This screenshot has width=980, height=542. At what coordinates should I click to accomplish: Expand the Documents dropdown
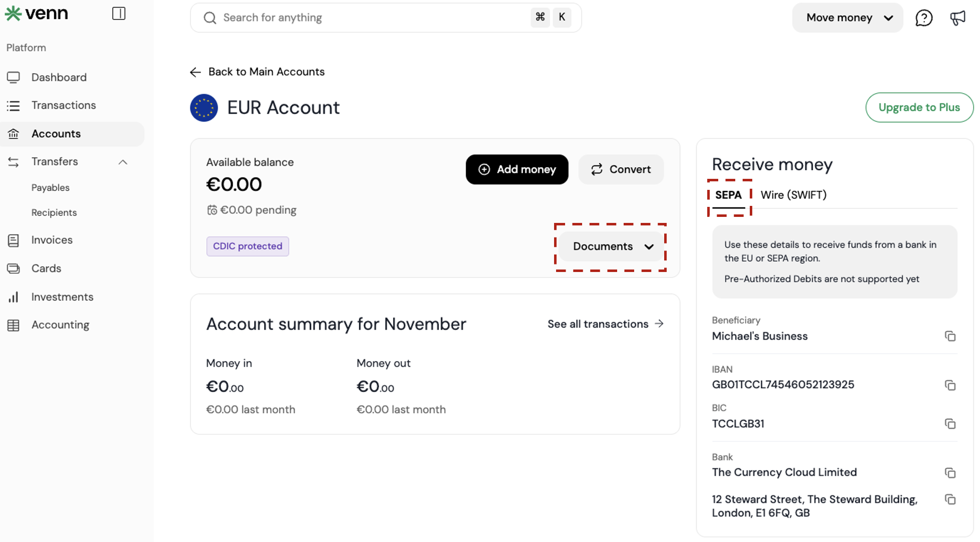tap(612, 246)
